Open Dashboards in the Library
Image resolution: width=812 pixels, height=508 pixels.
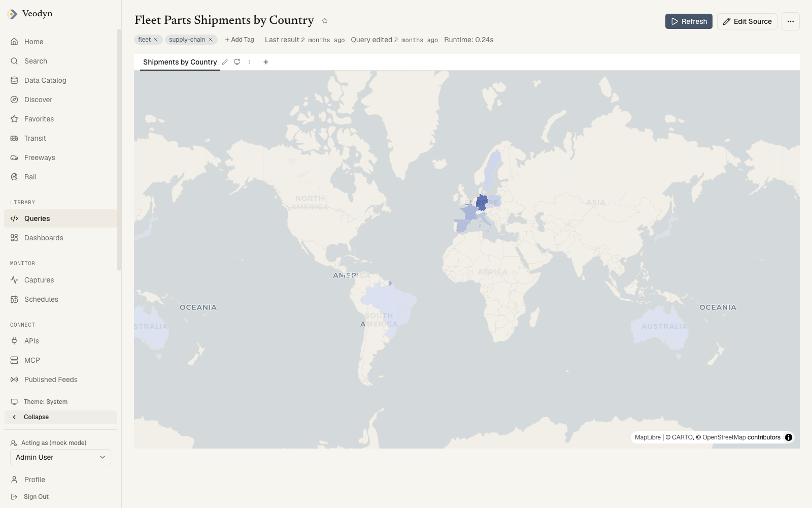point(60,238)
